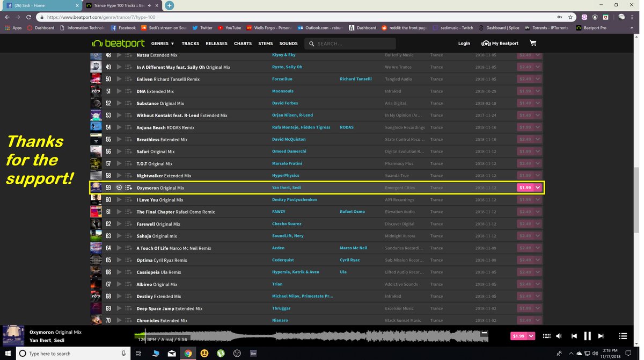Click the Login link
644x360 pixels.
(464, 44)
